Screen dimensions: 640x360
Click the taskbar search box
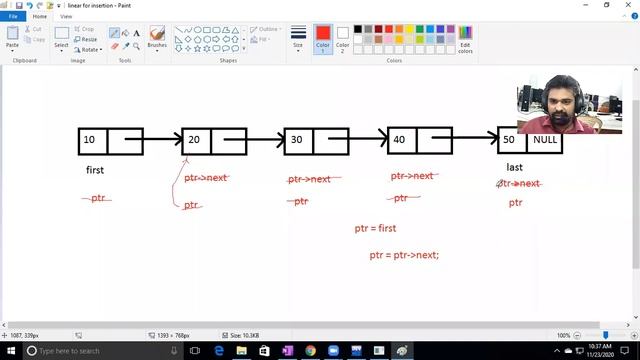tap(103, 351)
